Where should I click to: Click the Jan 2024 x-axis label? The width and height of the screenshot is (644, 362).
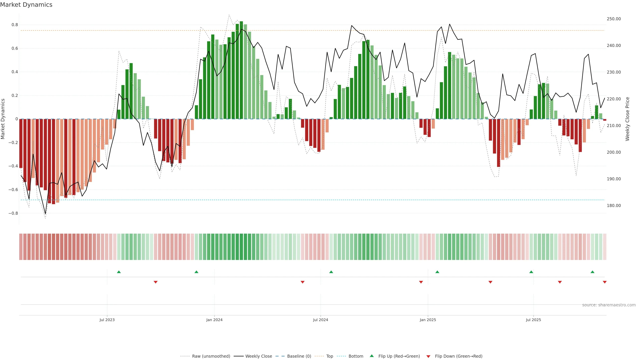click(214, 320)
